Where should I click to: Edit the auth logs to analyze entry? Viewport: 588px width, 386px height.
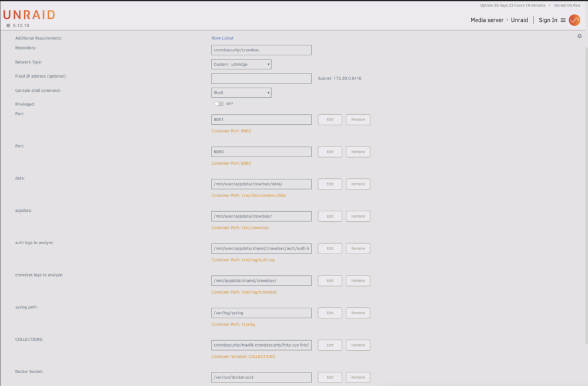[330, 248]
